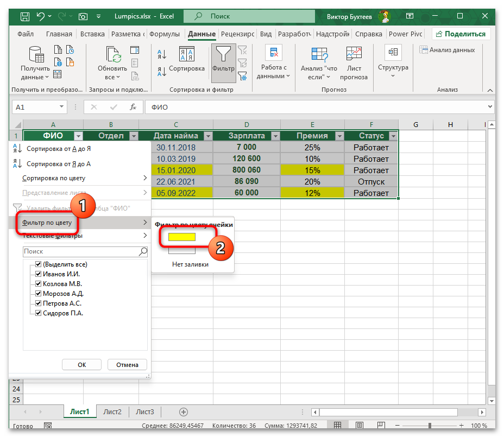Open the Статус column filter dropdown
504x437 pixels.
click(393, 136)
